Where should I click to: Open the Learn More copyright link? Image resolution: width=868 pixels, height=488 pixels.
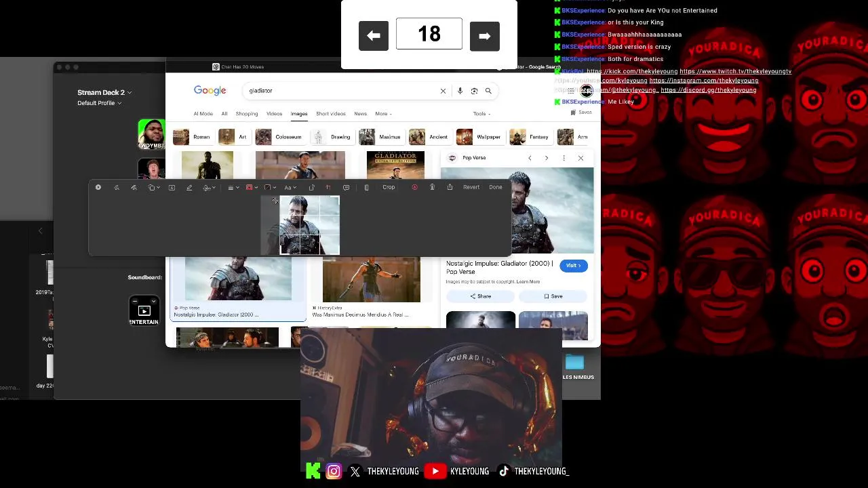[528, 282]
